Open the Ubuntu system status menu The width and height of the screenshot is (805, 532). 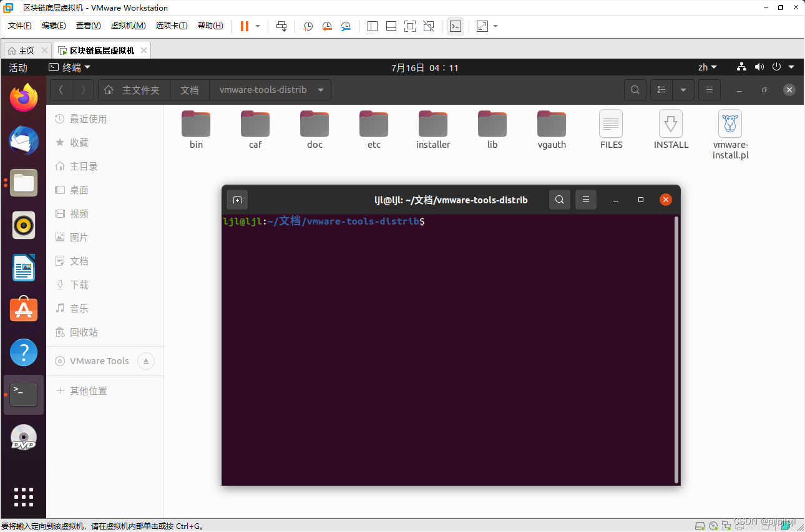(766, 67)
